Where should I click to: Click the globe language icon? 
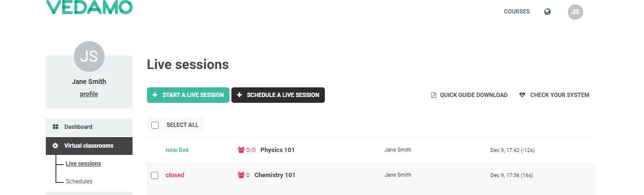(548, 12)
